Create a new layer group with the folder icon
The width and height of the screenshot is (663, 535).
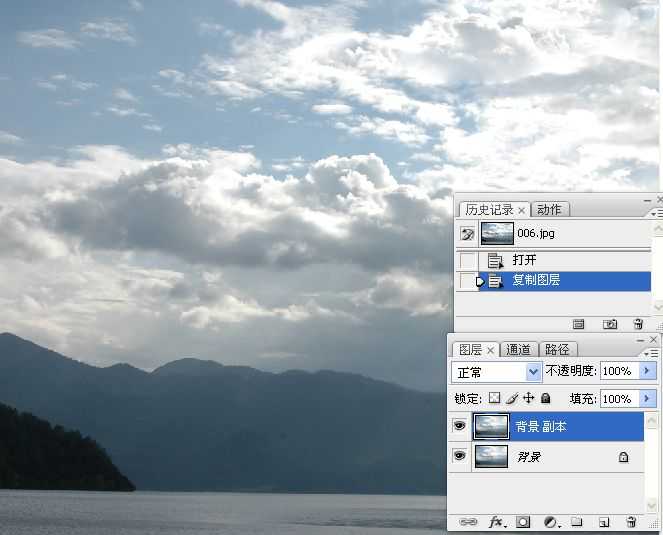(576, 522)
